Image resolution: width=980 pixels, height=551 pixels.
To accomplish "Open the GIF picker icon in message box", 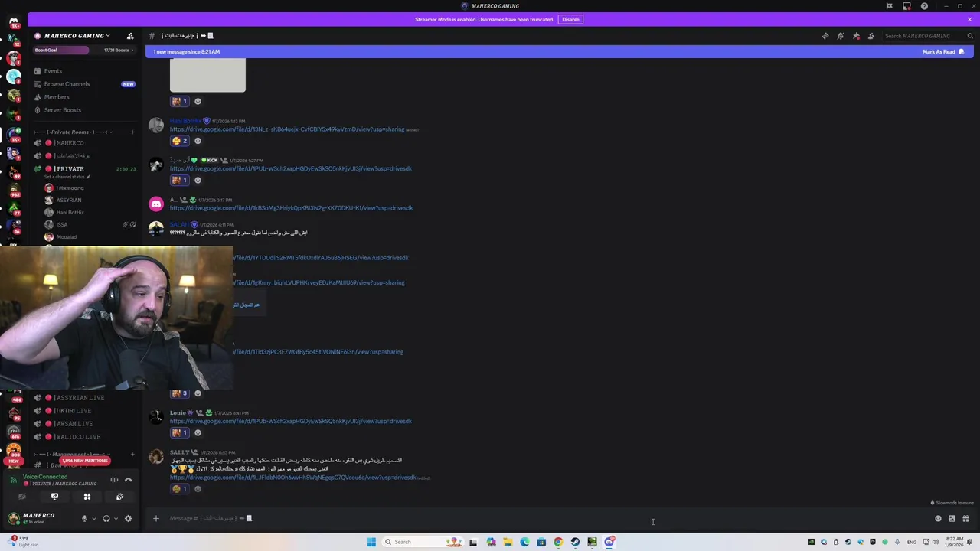I will [952, 518].
